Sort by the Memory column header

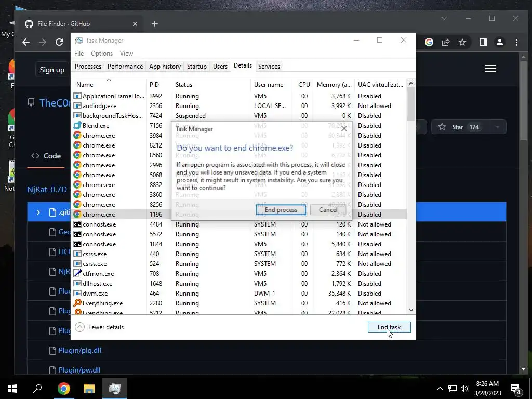pos(334,85)
